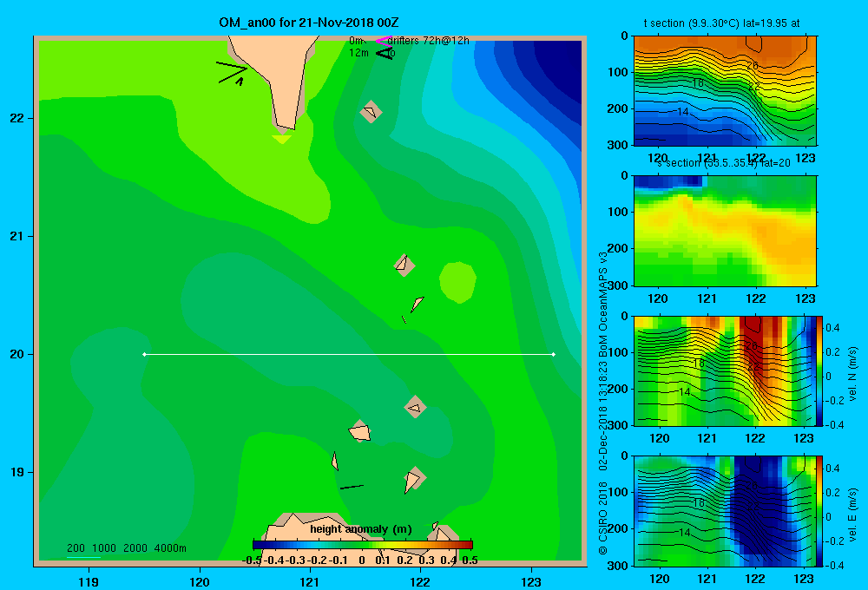Open the northward velocity section panel
868x590 pixels.
(x=725, y=370)
